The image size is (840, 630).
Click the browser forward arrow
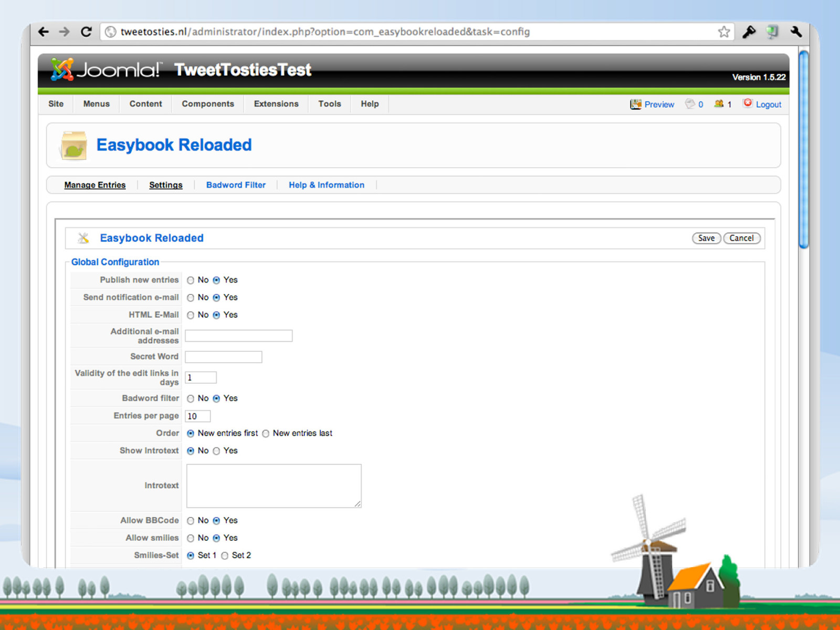[x=64, y=31]
